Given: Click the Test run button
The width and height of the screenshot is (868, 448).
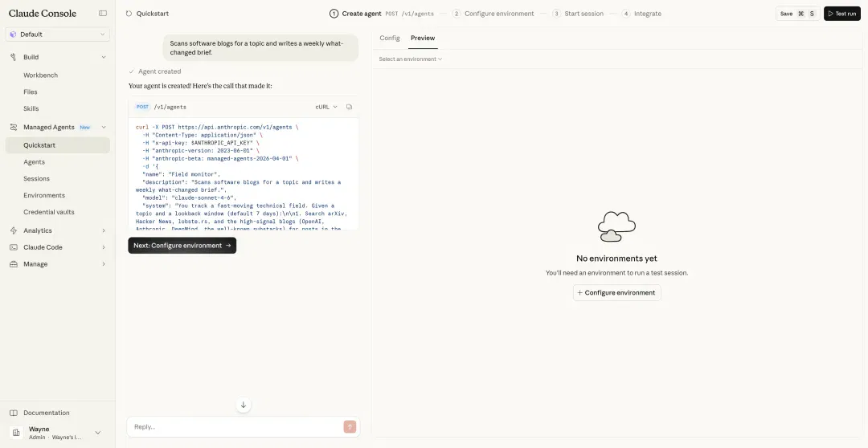Looking at the screenshot, I should [842, 14].
